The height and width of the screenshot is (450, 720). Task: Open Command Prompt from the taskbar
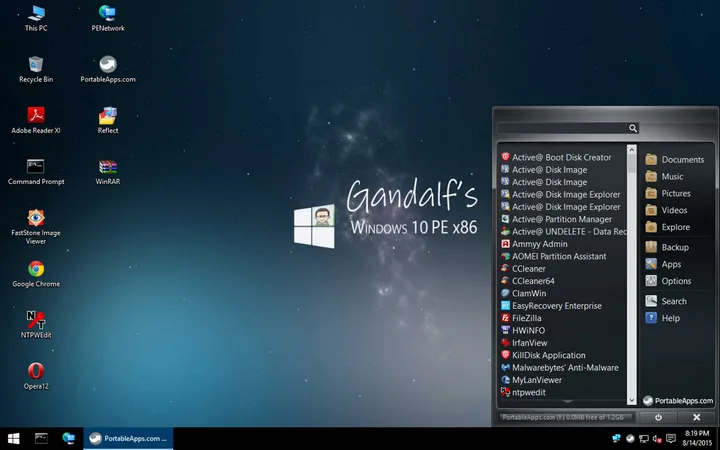click(41, 439)
